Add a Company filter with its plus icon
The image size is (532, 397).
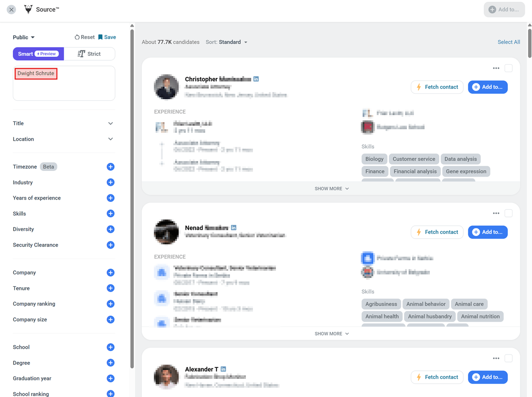click(110, 273)
